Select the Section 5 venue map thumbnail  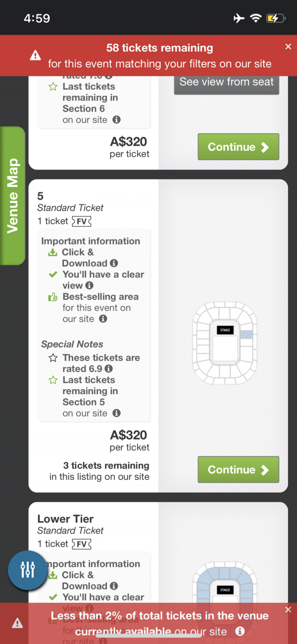(225, 343)
